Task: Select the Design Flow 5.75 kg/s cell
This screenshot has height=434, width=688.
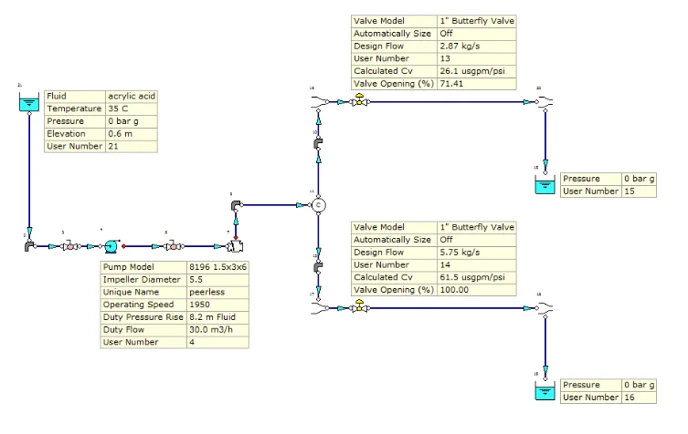Action: pos(477,252)
